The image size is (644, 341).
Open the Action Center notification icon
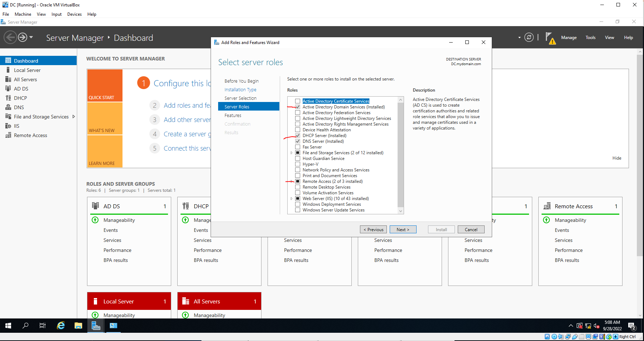coord(632,326)
